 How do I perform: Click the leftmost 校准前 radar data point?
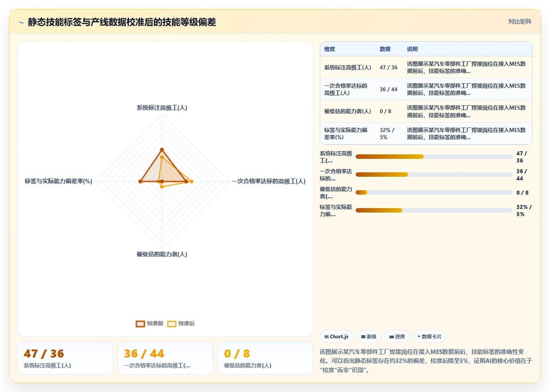pos(140,181)
